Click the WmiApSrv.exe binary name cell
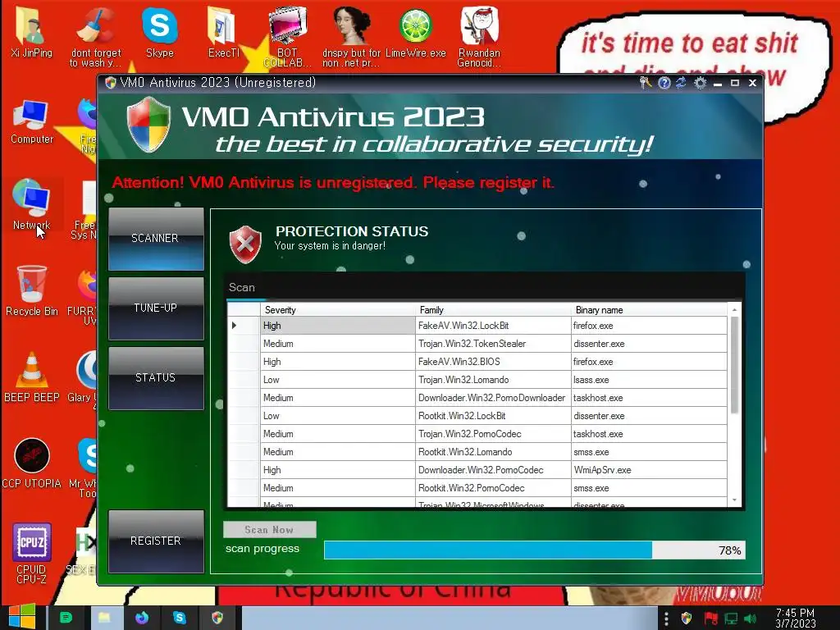The image size is (840, 630). point(650,470)
